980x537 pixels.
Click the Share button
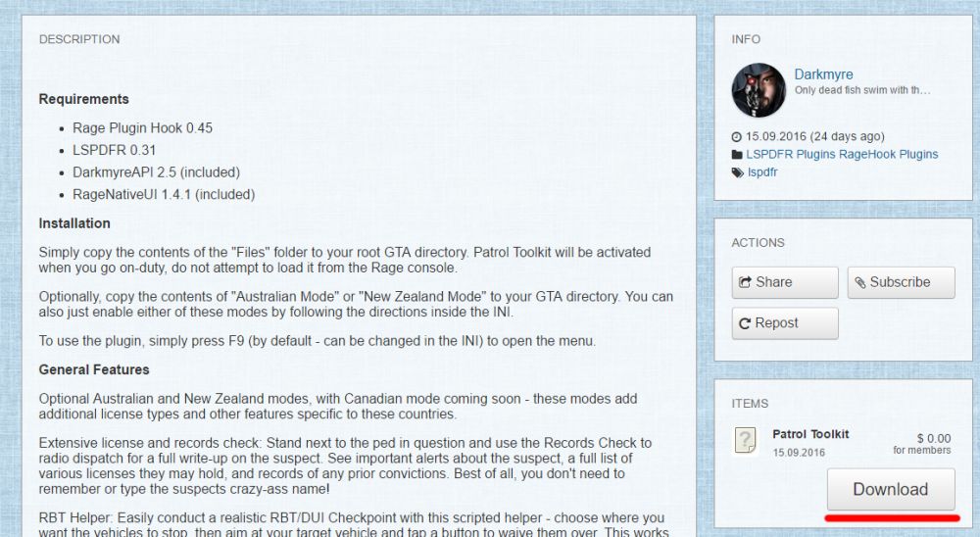(785, 282)
